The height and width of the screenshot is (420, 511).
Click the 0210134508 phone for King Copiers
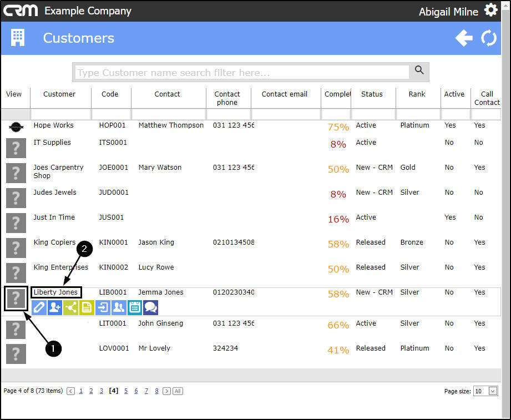(x=234, y=242)
